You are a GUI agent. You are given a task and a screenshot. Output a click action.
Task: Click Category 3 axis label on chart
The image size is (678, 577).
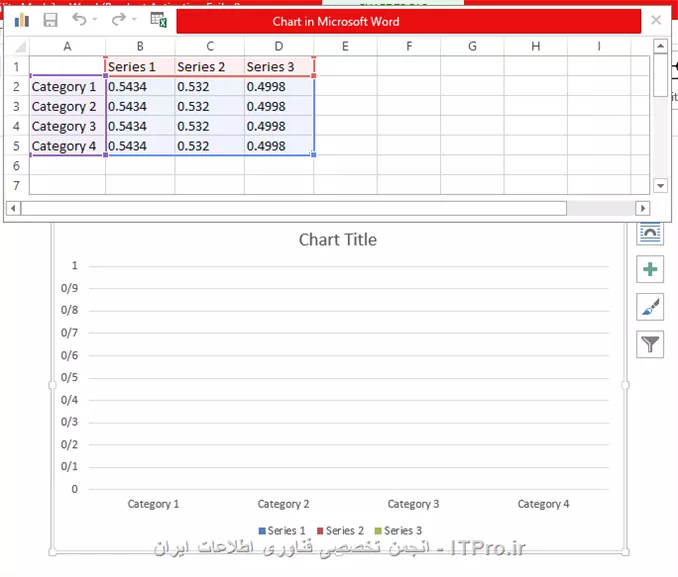click(413, 504)
